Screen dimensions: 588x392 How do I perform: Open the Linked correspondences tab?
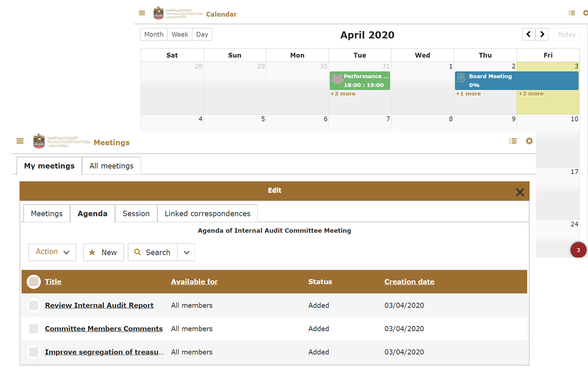click(x=207, y=214)
